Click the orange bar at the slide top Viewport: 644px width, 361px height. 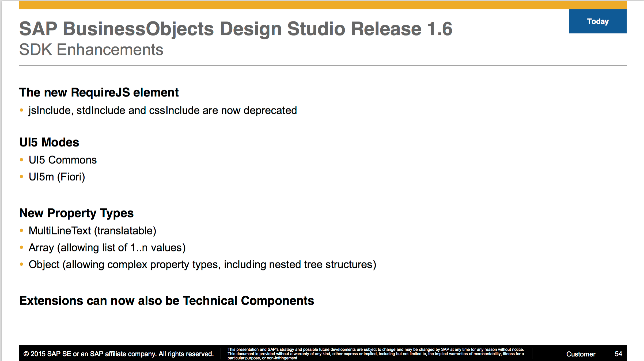(x=294, y=5)
